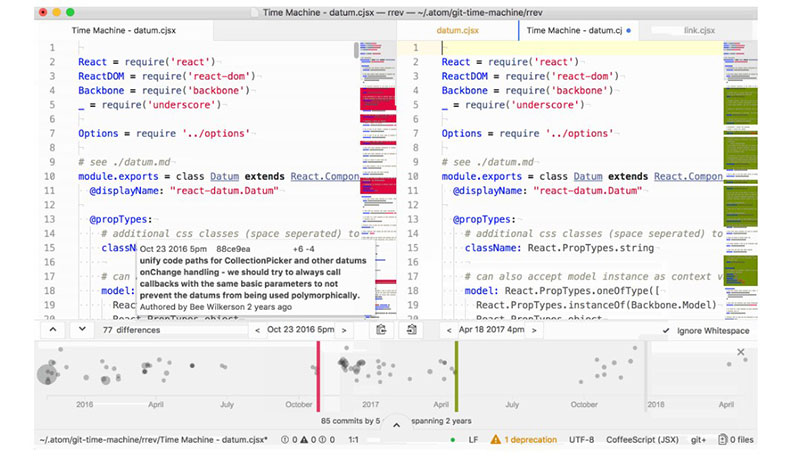The height and width of the screenshot is (462, 800).
Task: Click the 1 deprecation status link
Action: coord(531,440)
